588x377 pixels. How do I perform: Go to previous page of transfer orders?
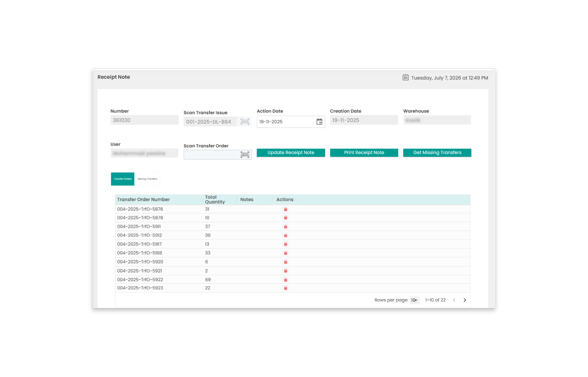[x=454, y=300]
